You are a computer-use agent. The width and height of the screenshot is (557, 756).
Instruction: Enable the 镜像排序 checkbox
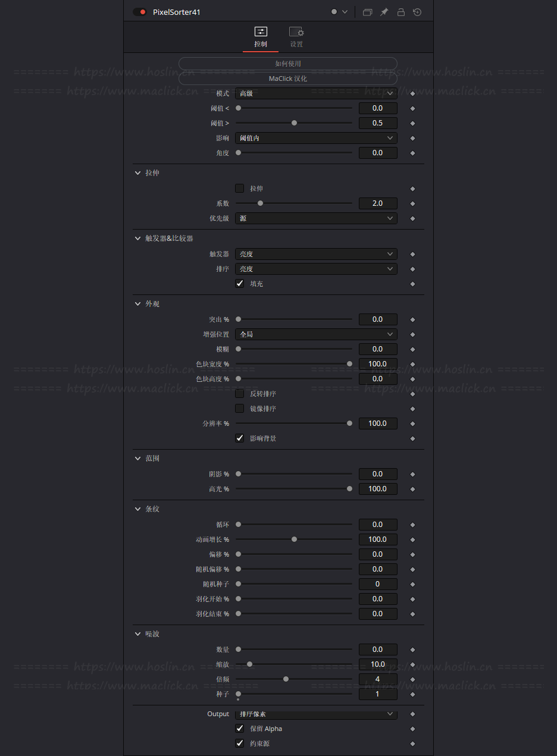pyautogui.click(x=240, y=409)
